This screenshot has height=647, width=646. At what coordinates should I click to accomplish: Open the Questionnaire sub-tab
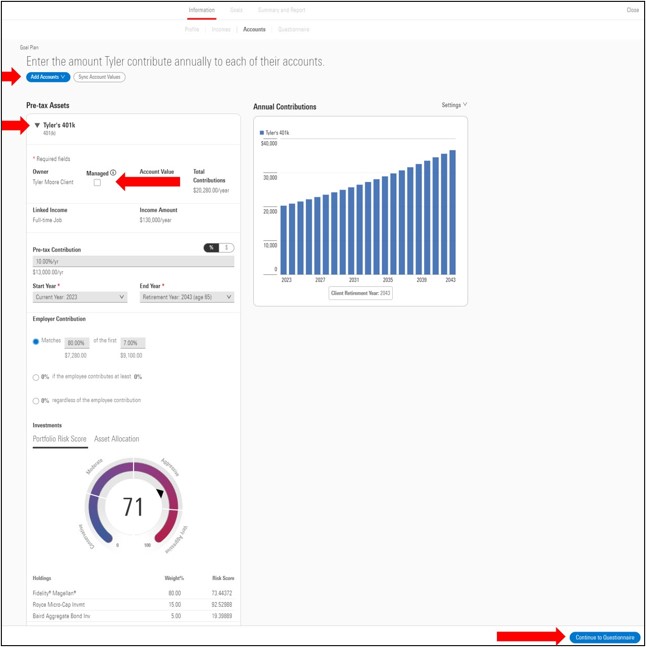293,29
